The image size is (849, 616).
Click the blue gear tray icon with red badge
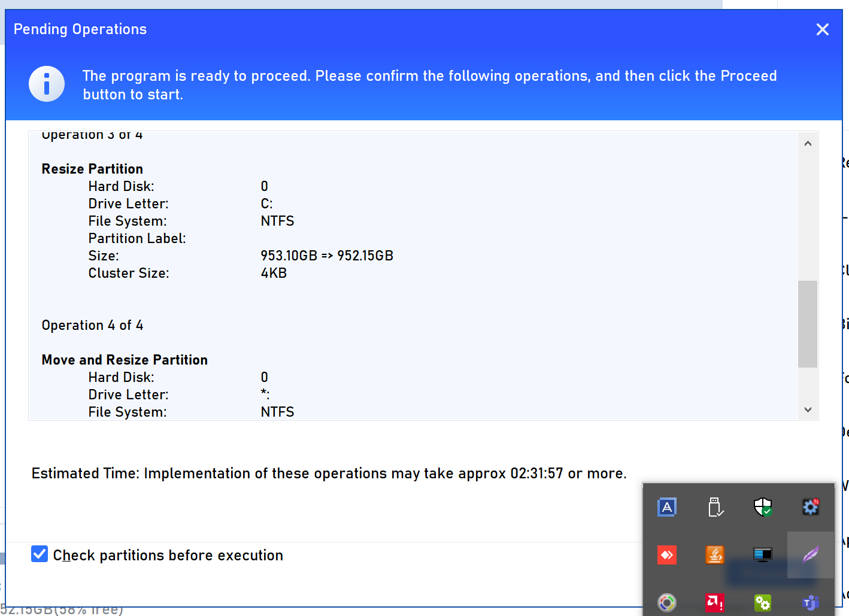[811, 507]
